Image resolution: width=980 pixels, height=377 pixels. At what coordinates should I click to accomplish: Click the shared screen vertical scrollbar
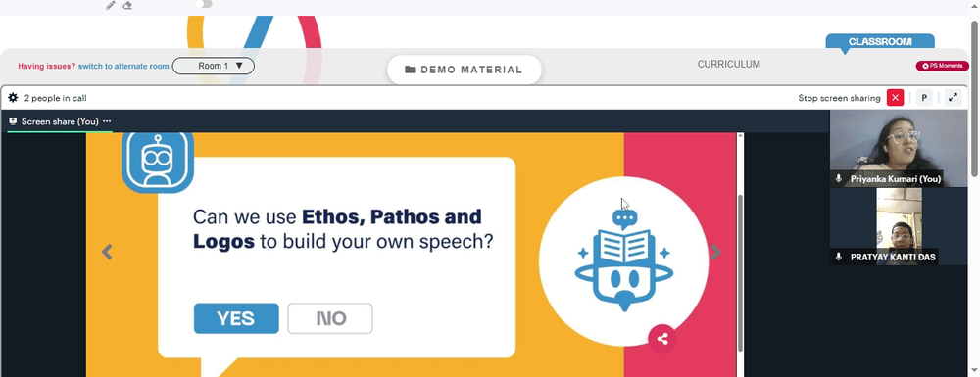[741, 273]
